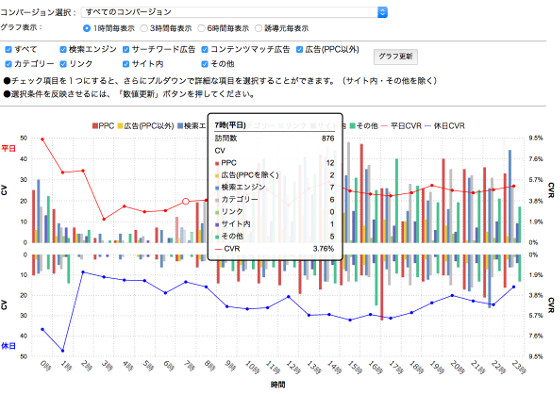This screenshot has height=394, width=560.
Task: Disable the コンテンツマッチ広告 checkbox
Action: pyautogui.click(x=205, y=49)
